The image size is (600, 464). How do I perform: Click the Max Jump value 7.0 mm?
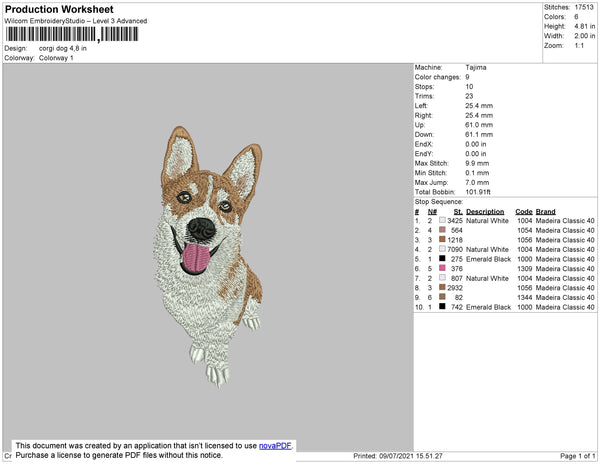(477, 182)
